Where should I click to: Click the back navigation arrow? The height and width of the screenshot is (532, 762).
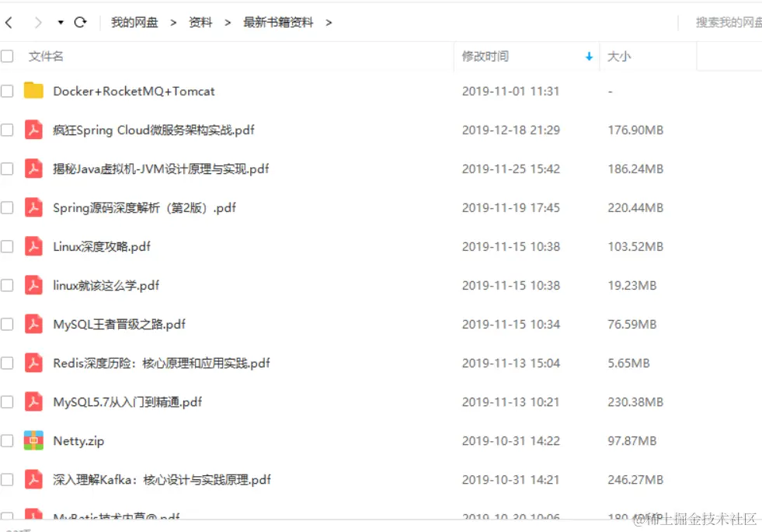point(9,23)
